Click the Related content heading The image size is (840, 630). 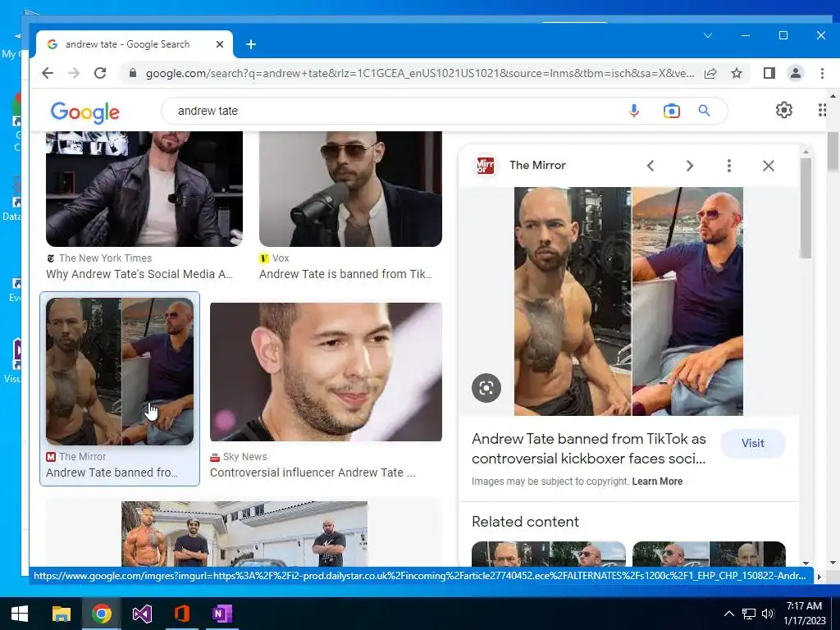(525, 522)
